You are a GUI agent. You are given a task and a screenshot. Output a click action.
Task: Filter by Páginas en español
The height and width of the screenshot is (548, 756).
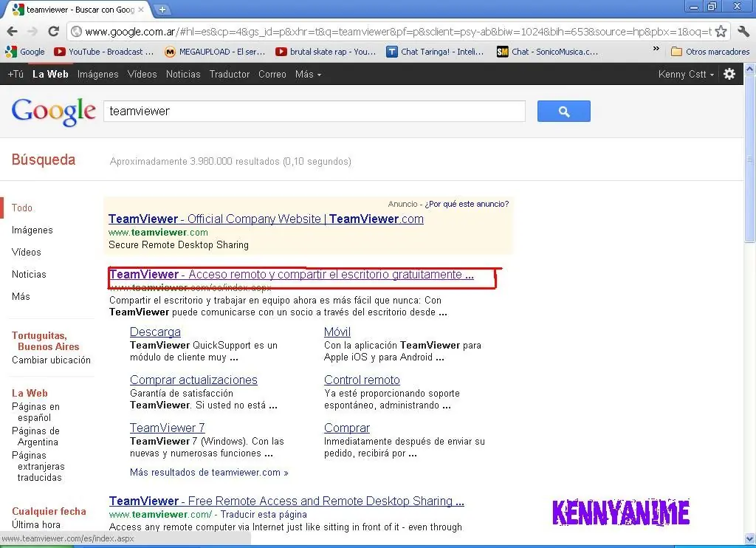pyautogui.click(x=35, y=412)
